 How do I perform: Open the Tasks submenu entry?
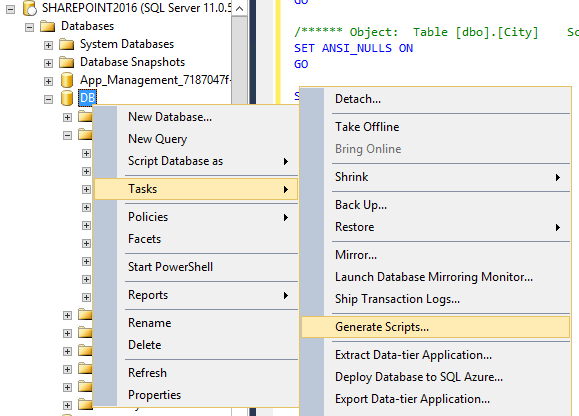click(x=196, y=189)
